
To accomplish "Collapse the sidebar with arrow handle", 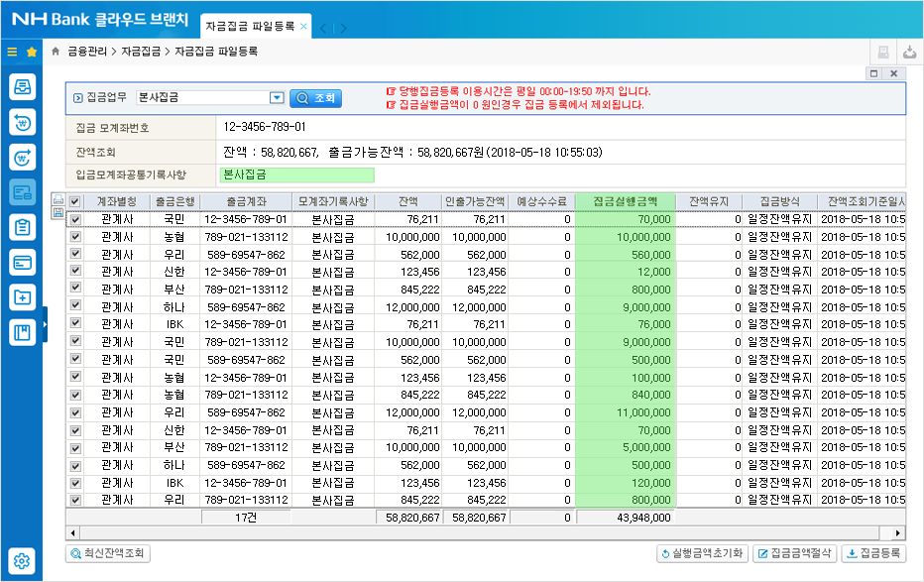I will [x=45, y=324].
